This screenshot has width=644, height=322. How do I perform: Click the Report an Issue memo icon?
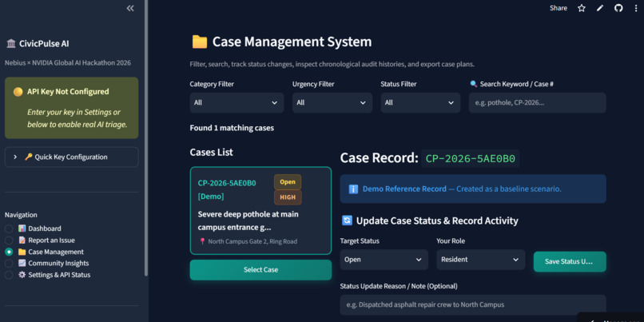[22, 241]
